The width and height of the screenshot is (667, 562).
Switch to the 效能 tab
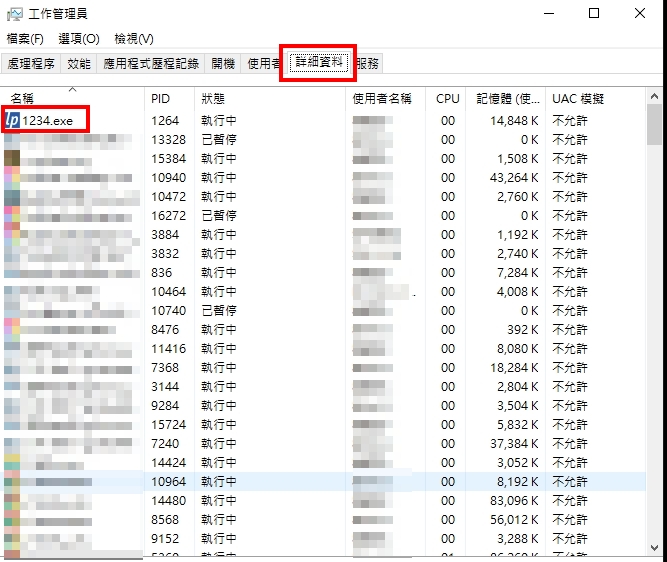[79, 63]
